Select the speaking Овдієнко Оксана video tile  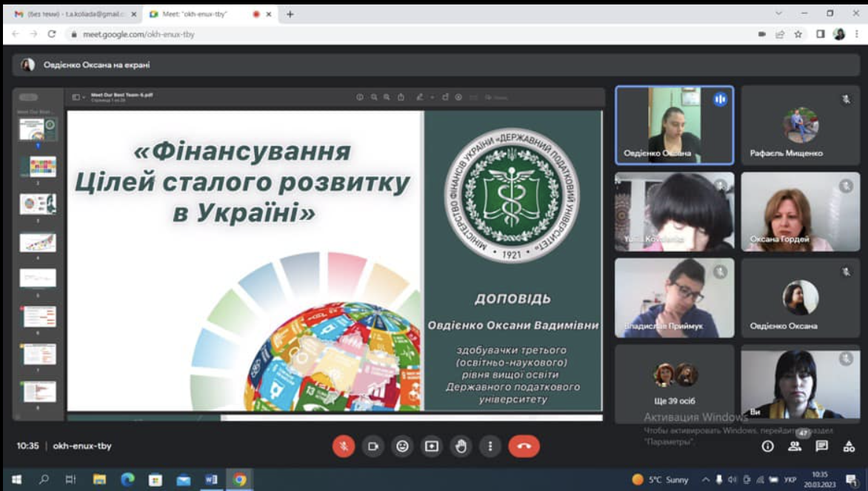coord(674,125)
